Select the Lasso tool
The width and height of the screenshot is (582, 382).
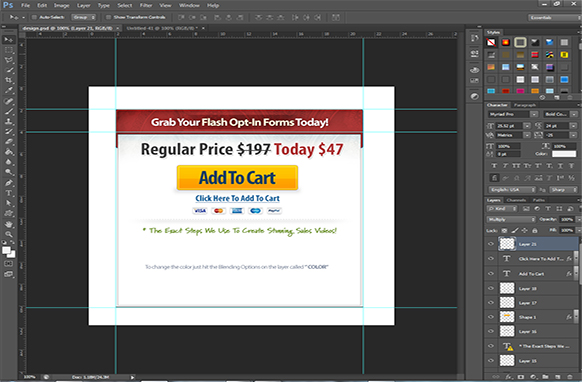click(x=8, y=60)
